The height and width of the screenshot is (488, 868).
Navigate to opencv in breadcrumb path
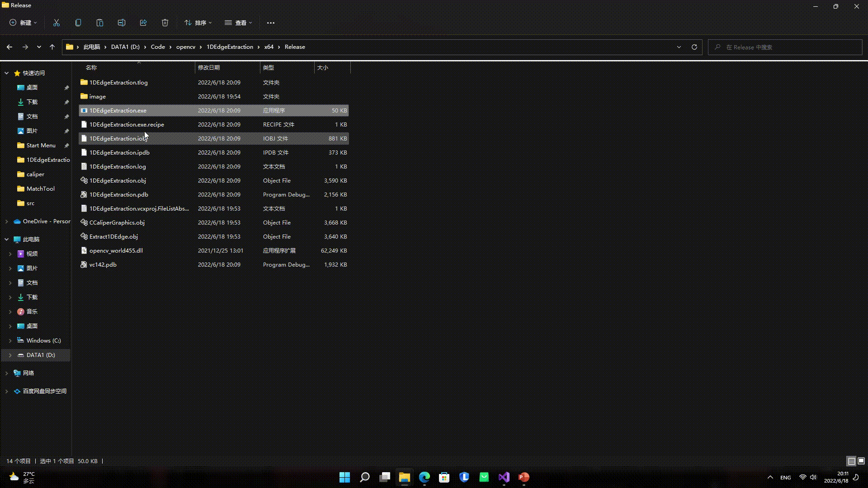tap(185, 47)
